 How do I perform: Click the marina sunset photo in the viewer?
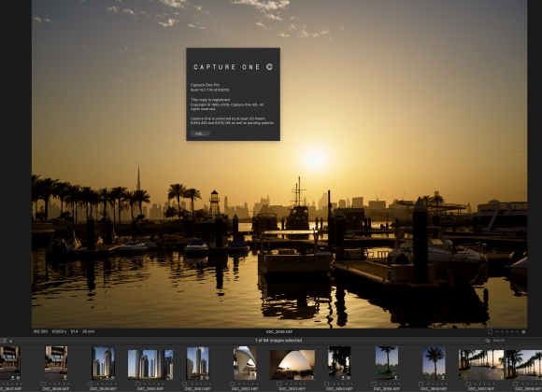(x=279, y=164)
